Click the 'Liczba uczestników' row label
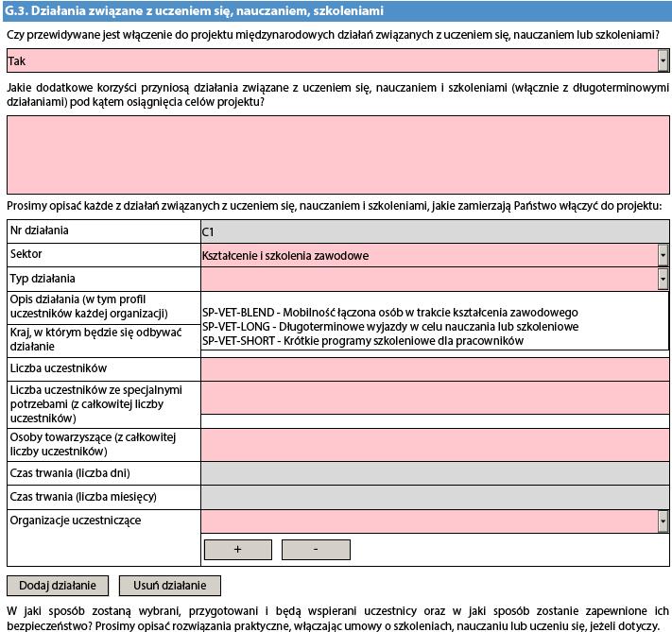 (59, 368)
